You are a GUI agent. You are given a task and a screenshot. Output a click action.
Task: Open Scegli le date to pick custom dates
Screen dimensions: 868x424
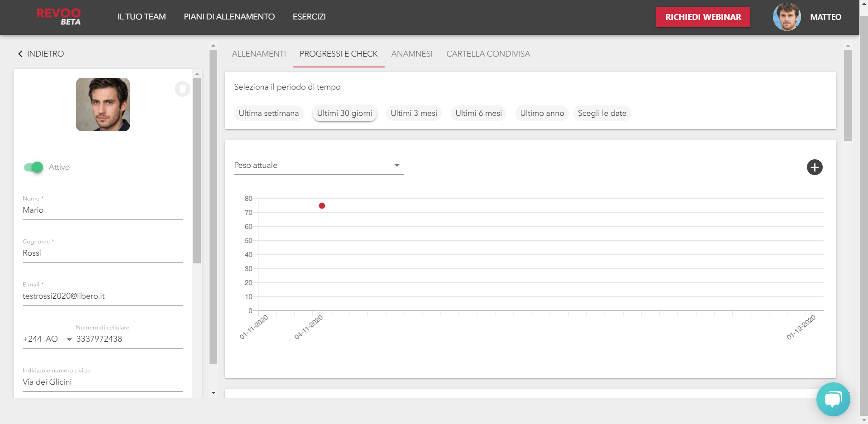(602, 113)
